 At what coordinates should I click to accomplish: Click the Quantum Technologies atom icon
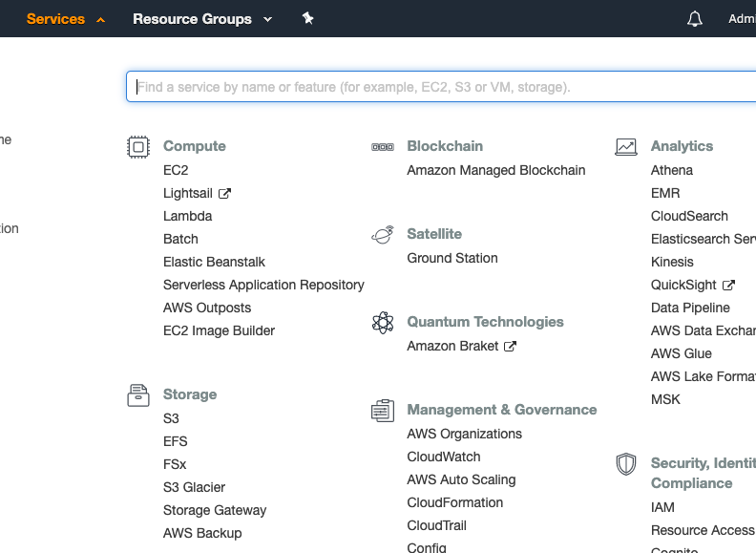coord(382,322)
